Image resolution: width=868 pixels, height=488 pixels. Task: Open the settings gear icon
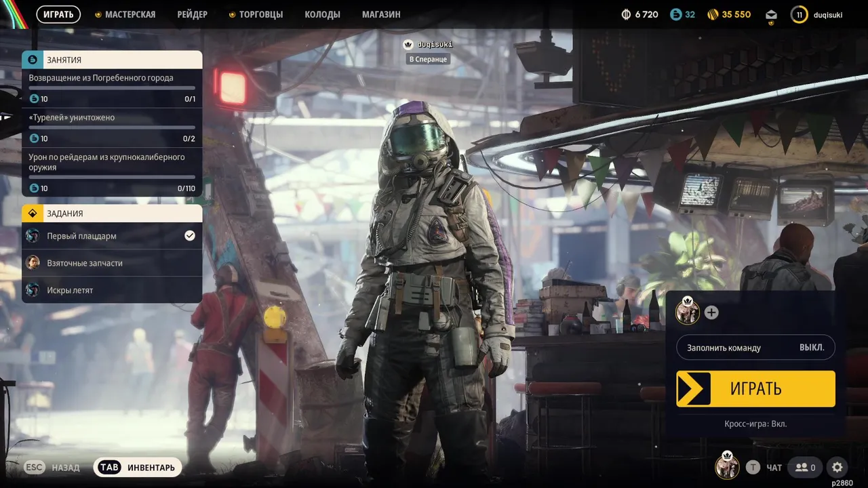837,467
